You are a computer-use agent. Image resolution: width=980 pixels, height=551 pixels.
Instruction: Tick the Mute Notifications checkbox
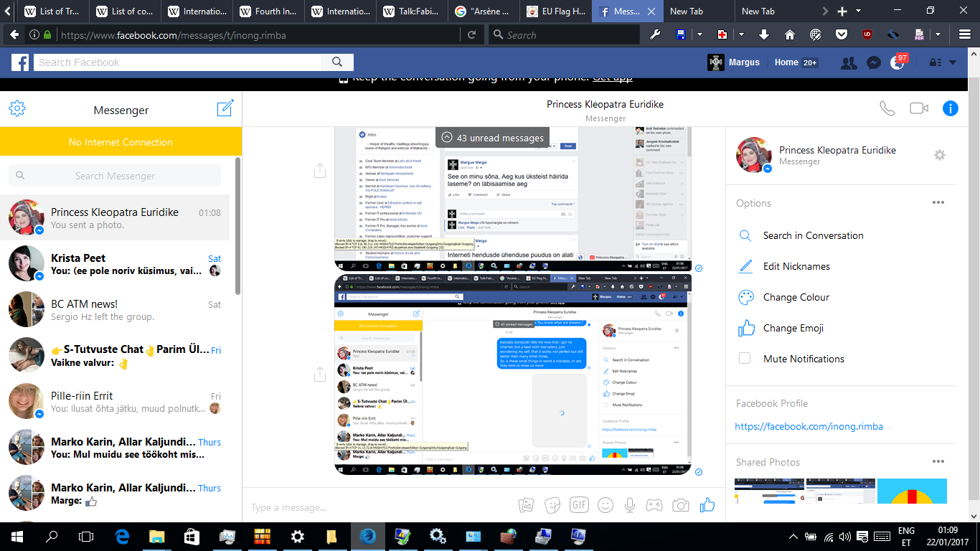[x=745, y=359]
